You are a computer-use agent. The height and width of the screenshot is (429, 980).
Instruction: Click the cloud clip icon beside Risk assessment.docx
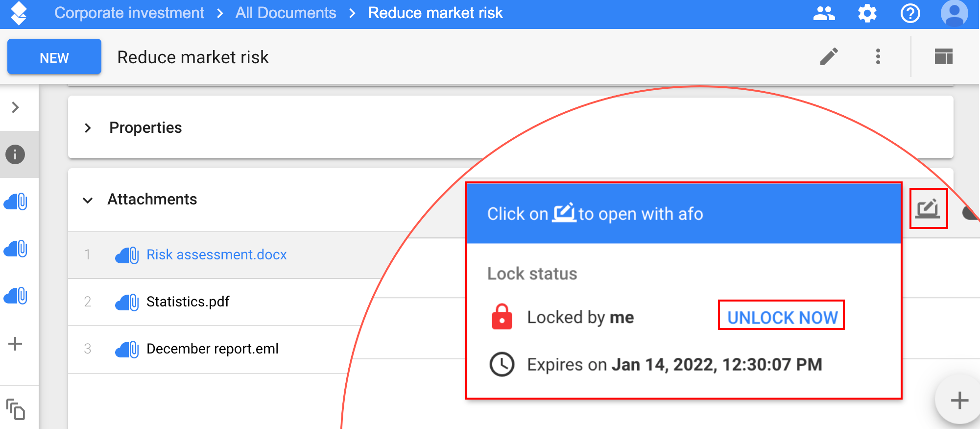pos(127,255)
